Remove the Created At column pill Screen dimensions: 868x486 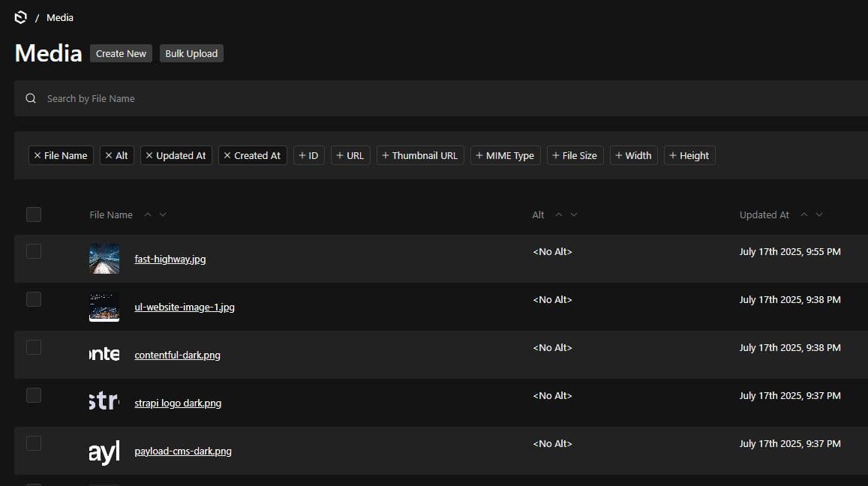(x=252, y=155)
